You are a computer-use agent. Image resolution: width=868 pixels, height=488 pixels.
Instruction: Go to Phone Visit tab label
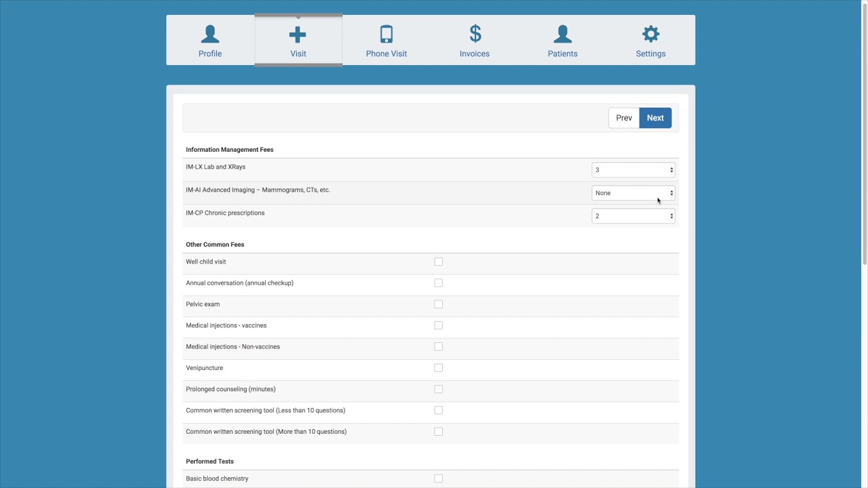(387, 54)
